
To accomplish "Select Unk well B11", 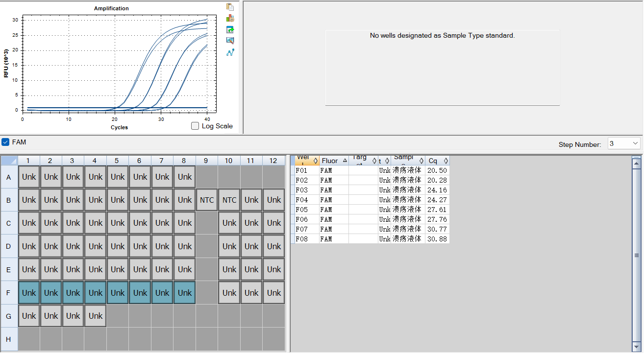I will pyautogui.click(x=251, y=200).
